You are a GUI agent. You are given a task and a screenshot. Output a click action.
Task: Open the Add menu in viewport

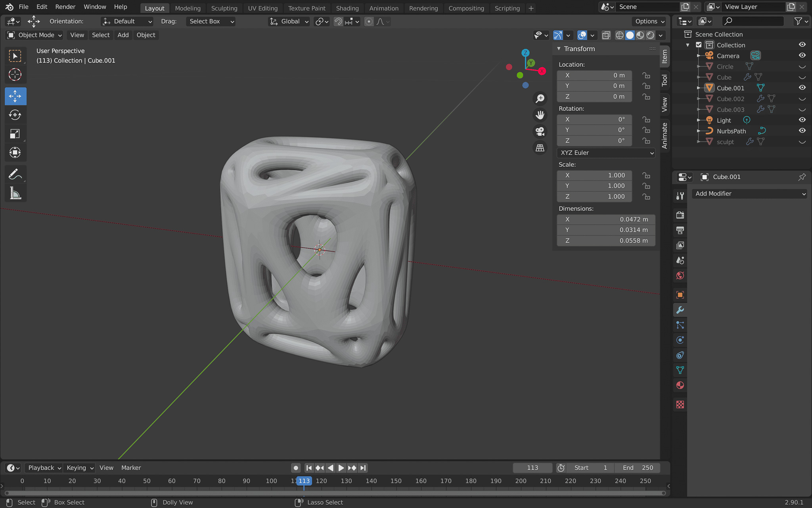pos(123,35)
